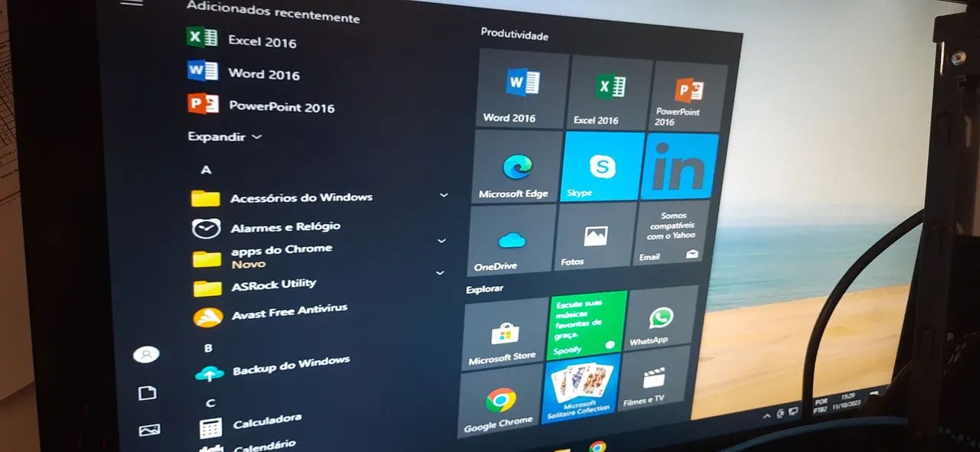
Task: Open the LinkedIn tile
Action: 679,165
